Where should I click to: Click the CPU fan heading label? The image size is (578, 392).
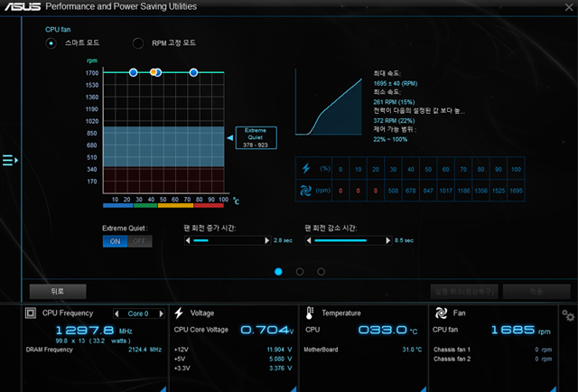[x=58, y=30]
